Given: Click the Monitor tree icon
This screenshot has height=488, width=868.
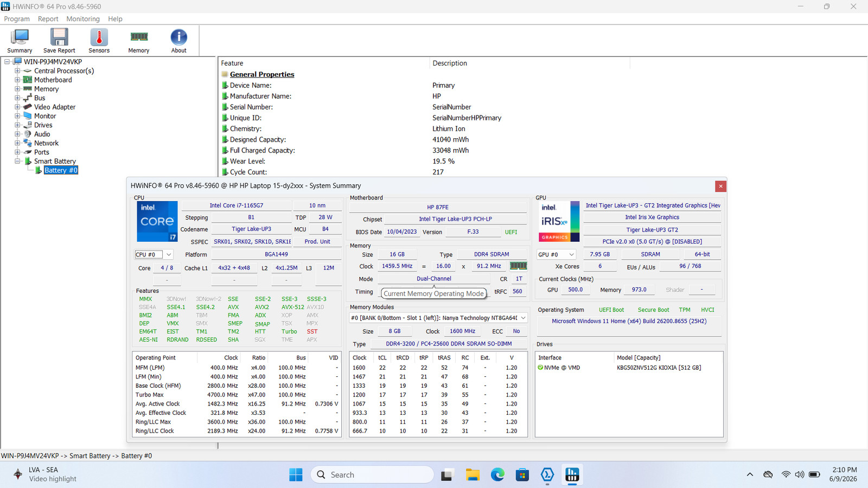Looking at the screenshot, I should pyautogui.click(x=28, y=116).
